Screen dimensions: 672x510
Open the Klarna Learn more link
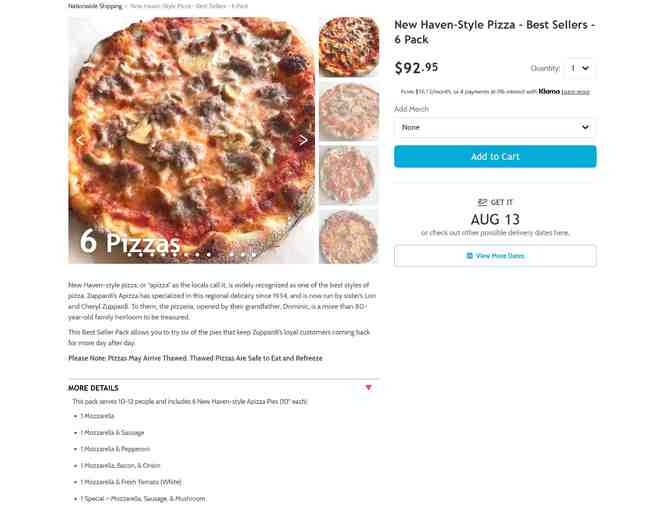click(x=576, y=92)
